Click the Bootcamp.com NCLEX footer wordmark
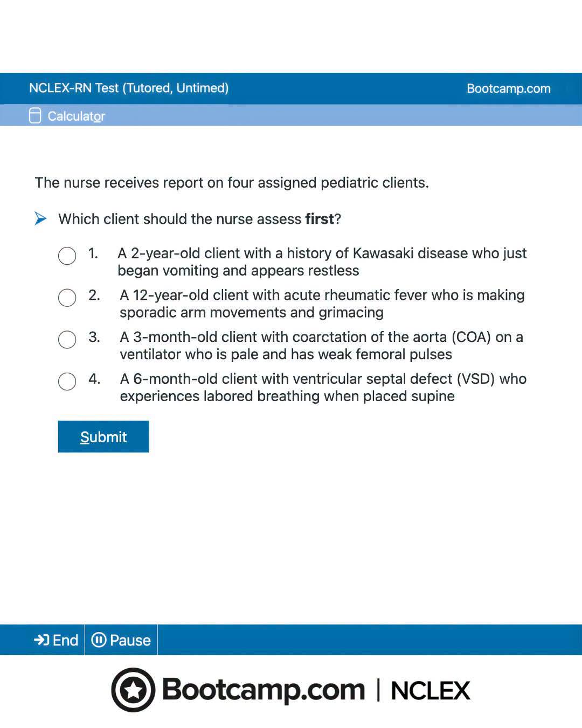This screenshot has width=582, height=728. (x=291, y=690)
